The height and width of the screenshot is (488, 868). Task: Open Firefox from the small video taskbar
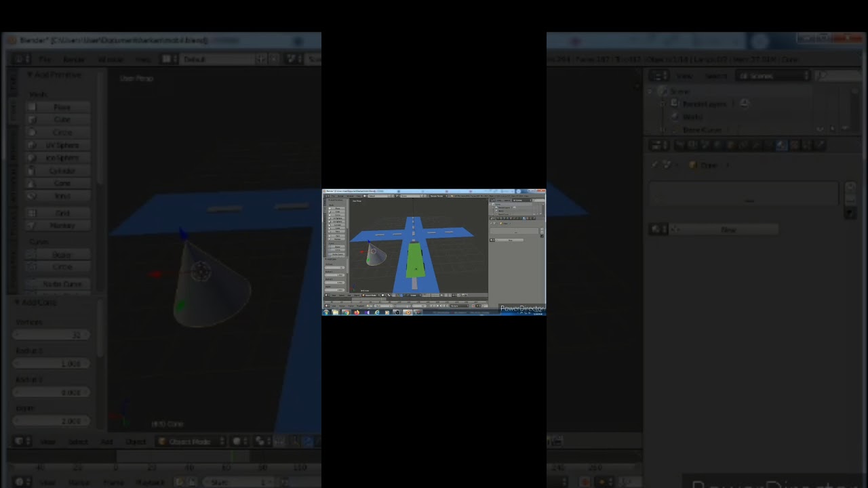357,312
